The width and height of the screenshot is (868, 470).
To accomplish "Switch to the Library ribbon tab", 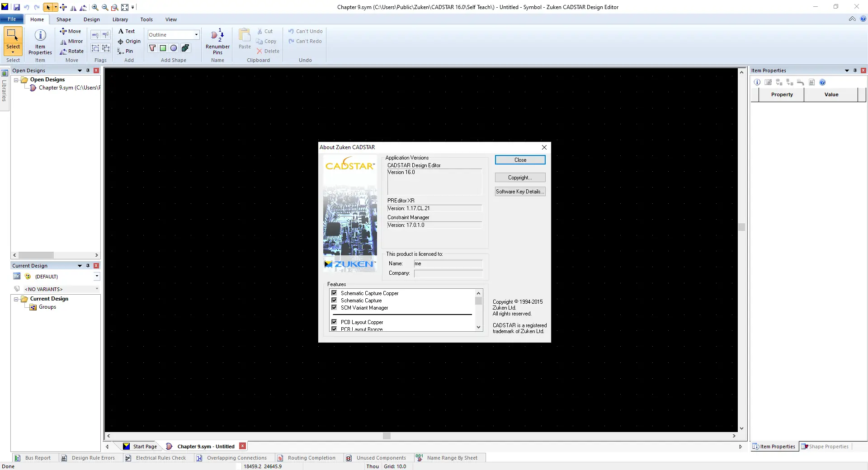I will [x=120, y=19].
